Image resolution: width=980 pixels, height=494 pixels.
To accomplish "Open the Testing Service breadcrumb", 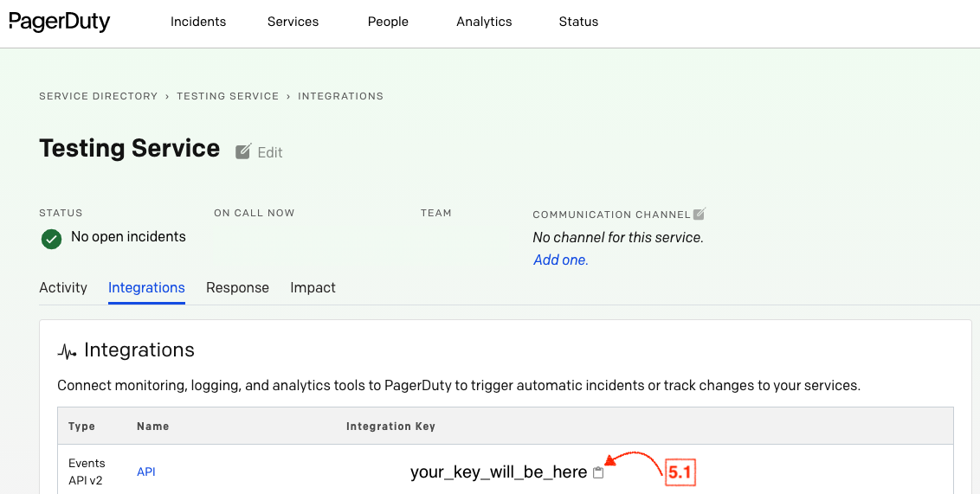I will point(228,96).
